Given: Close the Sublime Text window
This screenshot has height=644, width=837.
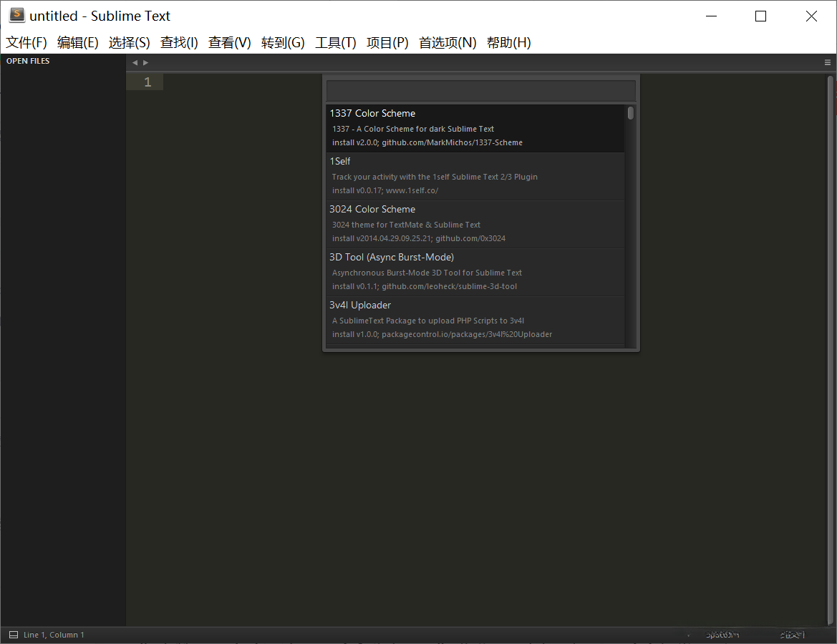Looking at the screenshot, I should click(x=811, y=16).
